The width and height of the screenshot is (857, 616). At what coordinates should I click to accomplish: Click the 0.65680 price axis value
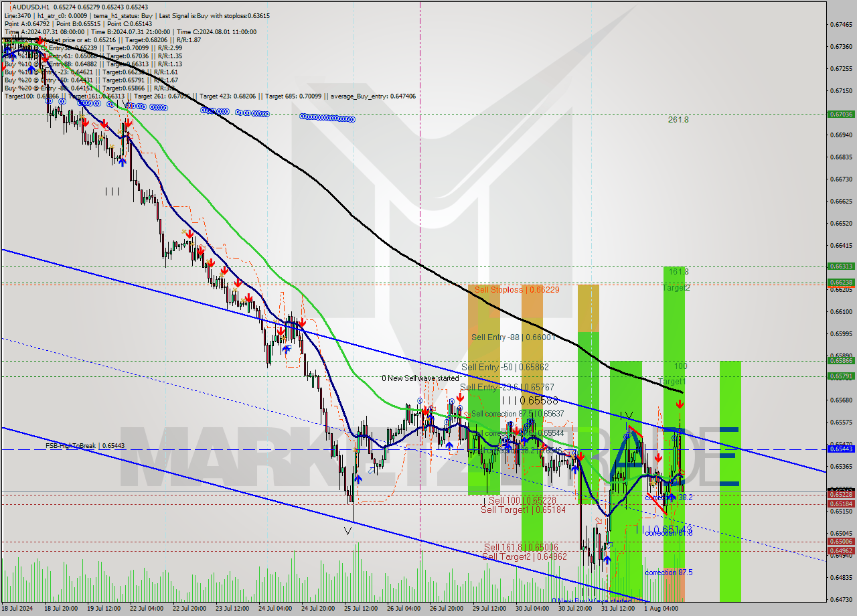pos(841,400)
